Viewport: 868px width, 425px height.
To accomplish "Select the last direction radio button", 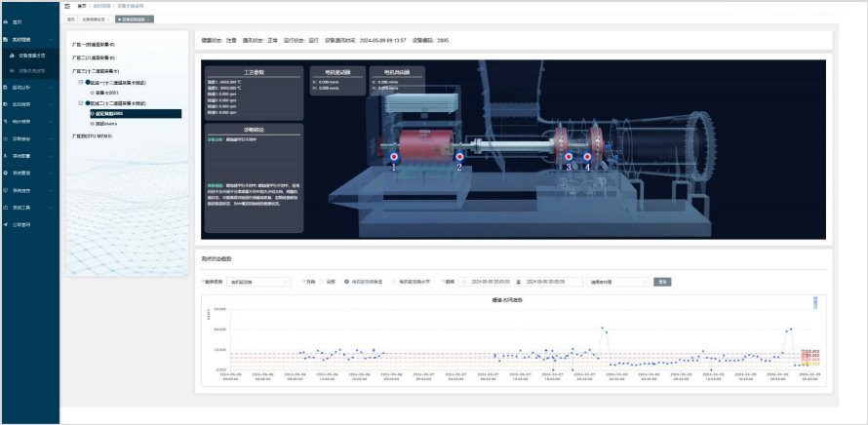I will click(x=394, y=282).
